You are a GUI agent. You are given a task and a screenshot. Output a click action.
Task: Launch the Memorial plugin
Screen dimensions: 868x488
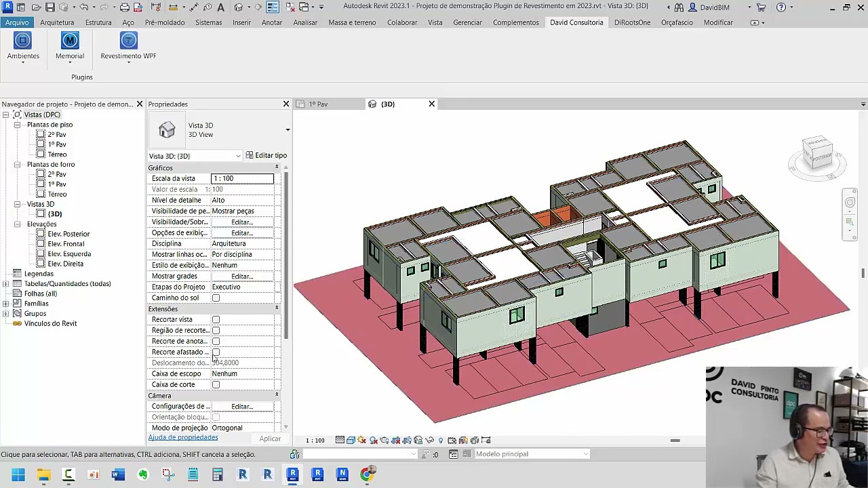[70, 46]
